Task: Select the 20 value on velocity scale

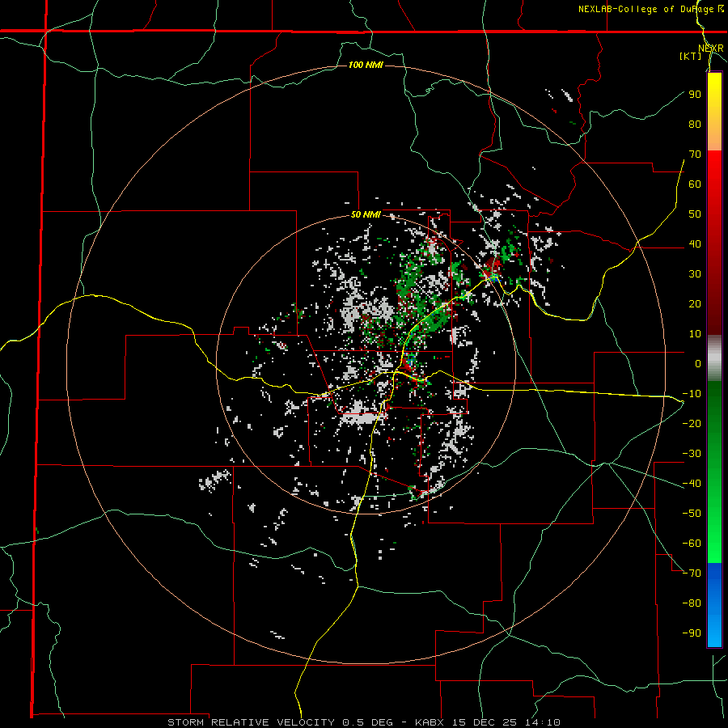Action: click(x=695, y=303)
